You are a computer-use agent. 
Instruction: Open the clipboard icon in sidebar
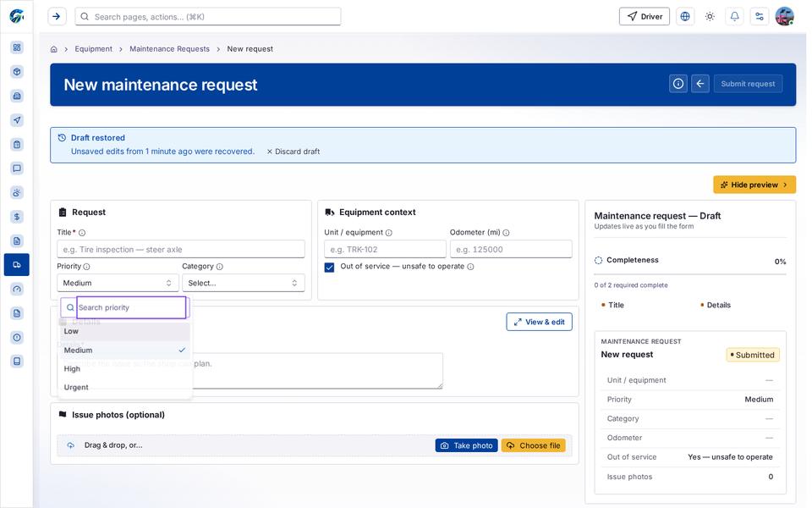(17, 145)
